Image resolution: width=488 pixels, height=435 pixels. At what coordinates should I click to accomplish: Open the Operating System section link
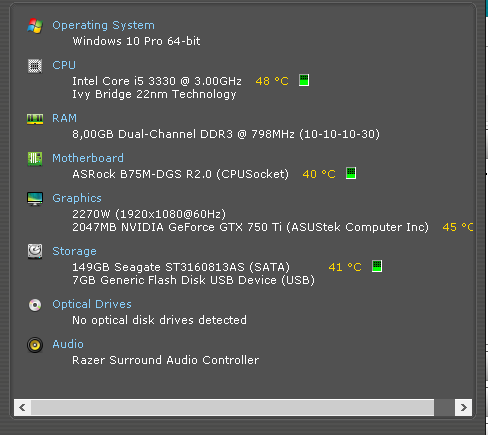(x=103, y=25)
